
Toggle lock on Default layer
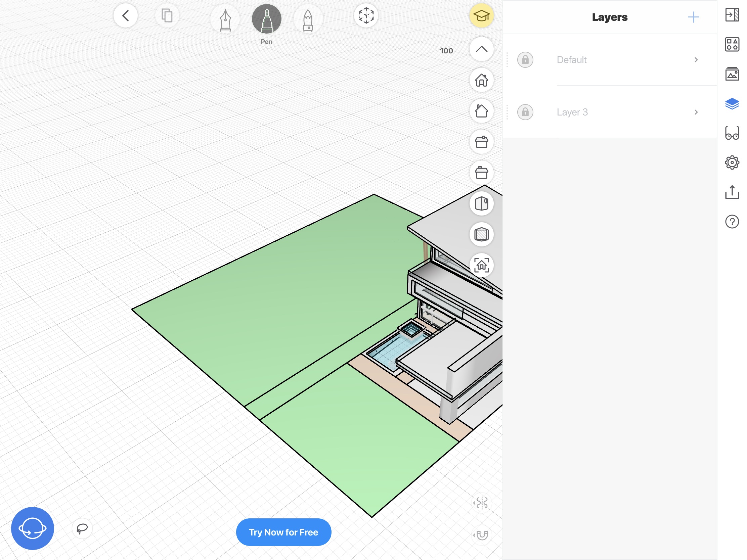[525, 59]
